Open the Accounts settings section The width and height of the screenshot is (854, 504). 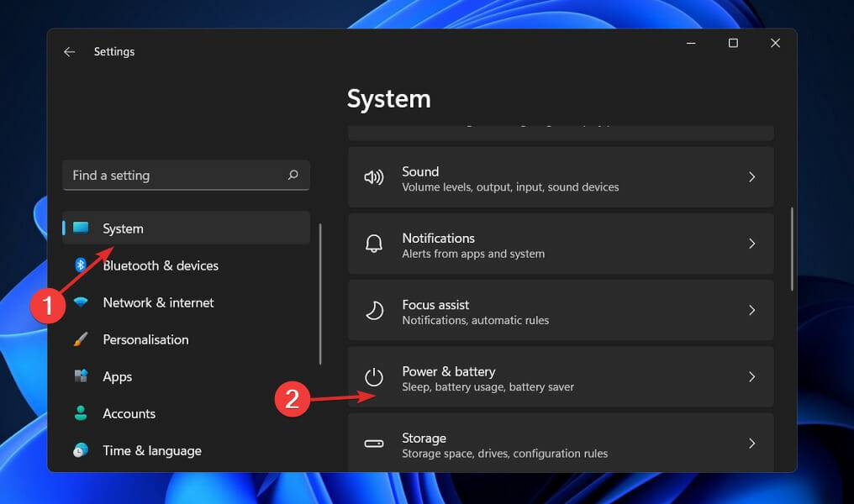(129, 413)
